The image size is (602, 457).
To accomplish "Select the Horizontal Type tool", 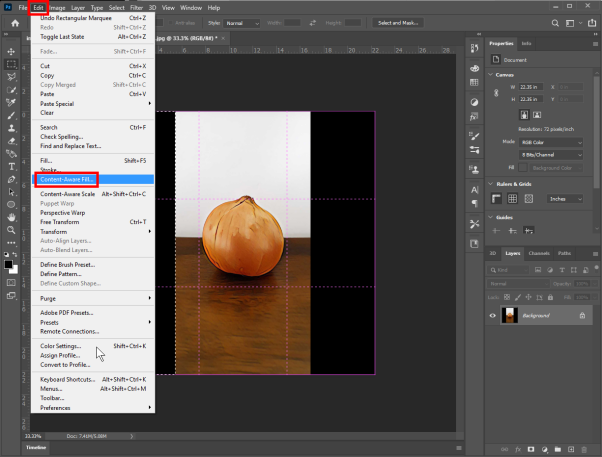I will pos(12,167).
